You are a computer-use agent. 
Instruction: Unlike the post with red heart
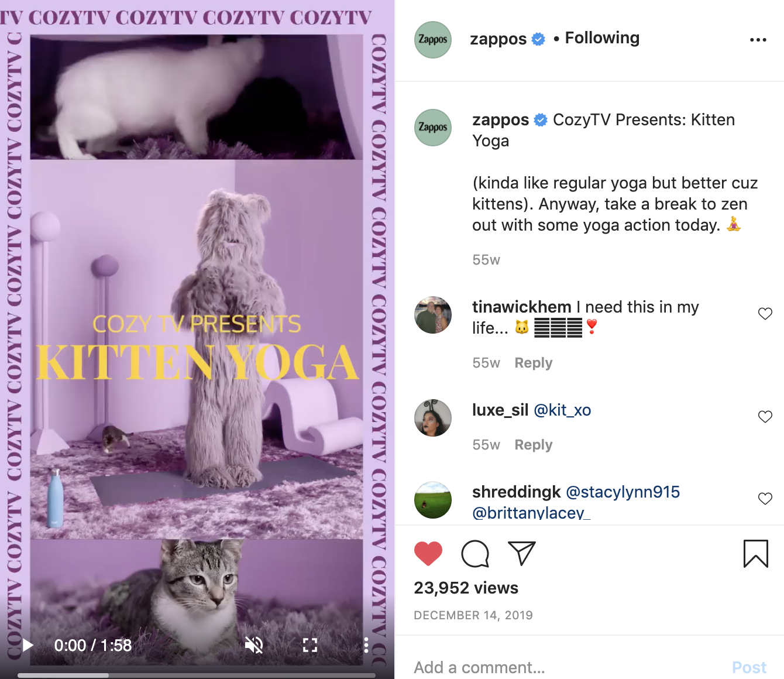coord(428,554)
